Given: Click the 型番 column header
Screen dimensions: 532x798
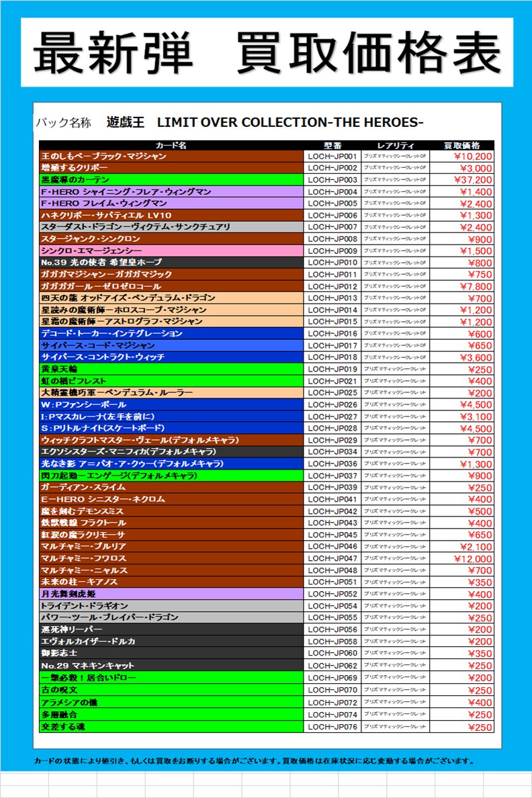Looking at the screenshot, I should pyautogui.click(x=332, y=146).
